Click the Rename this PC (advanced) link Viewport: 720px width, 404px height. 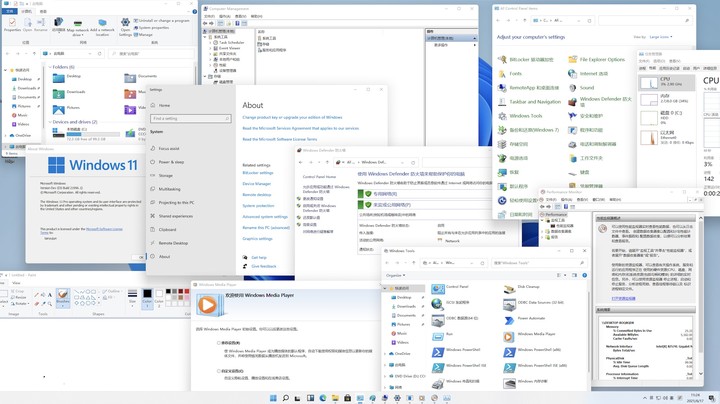265,227
